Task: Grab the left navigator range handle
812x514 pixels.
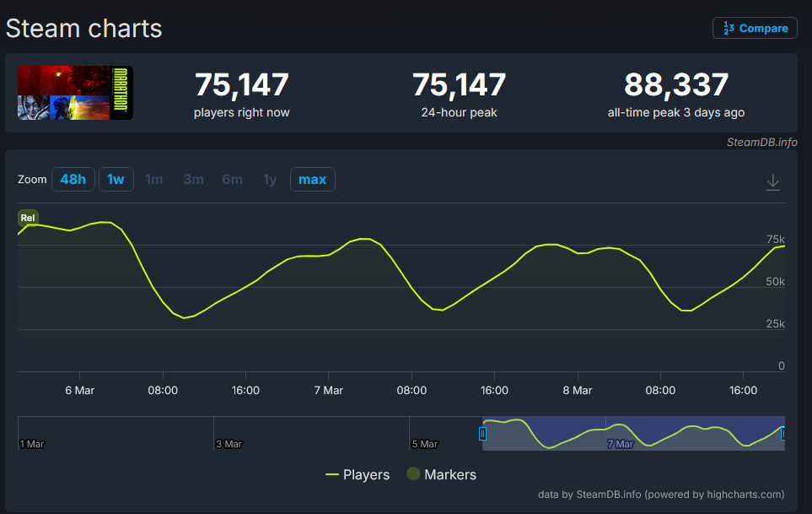Action: (x=482, y=434)
